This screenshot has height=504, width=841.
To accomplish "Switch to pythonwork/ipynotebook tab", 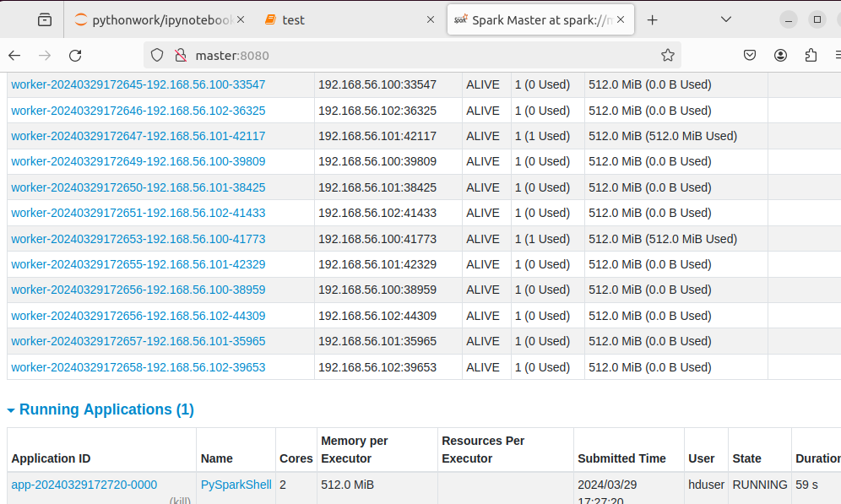I will click(x=160, y=19).
